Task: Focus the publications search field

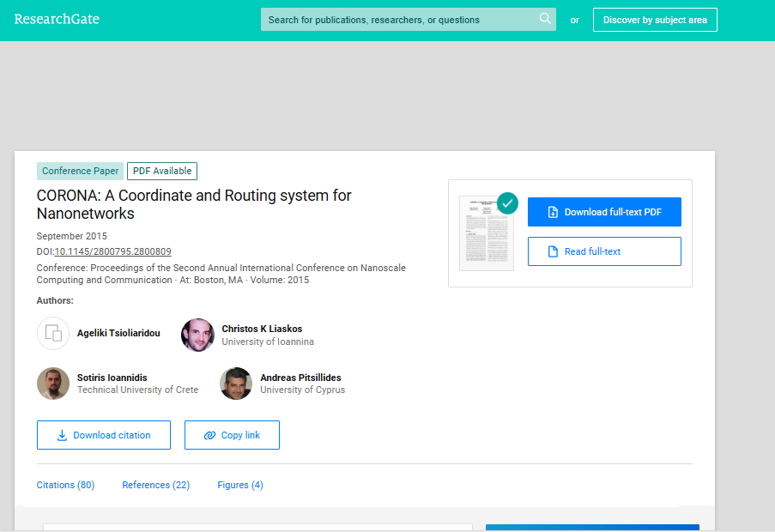Action: pos(409,19)
